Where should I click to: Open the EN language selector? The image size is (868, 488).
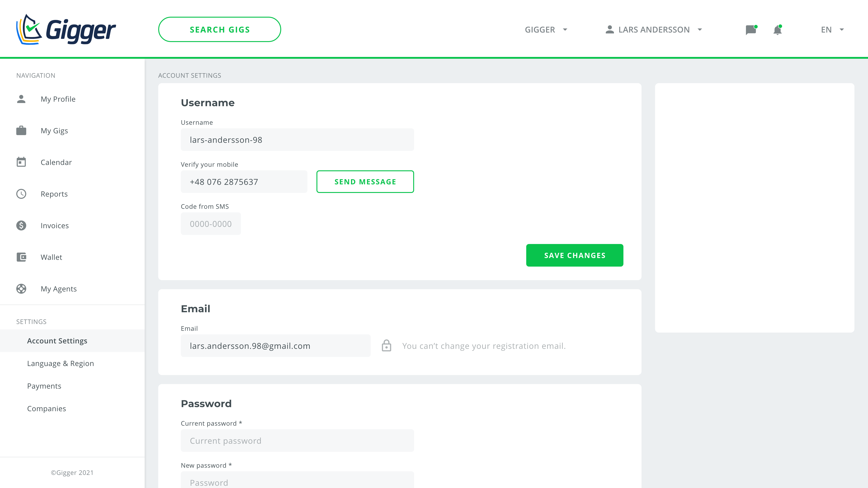click(832, 30)
